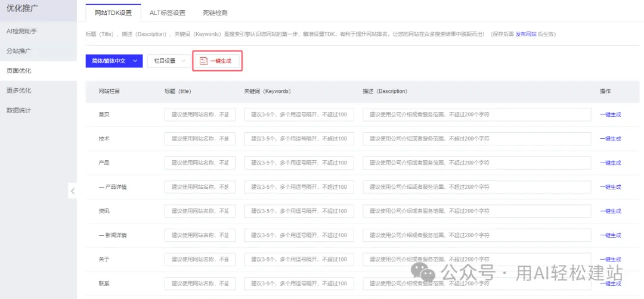Screen dimensions: 644x299
Task: Focus the keywords field for 关于
Action: click(x=299, y=260)
